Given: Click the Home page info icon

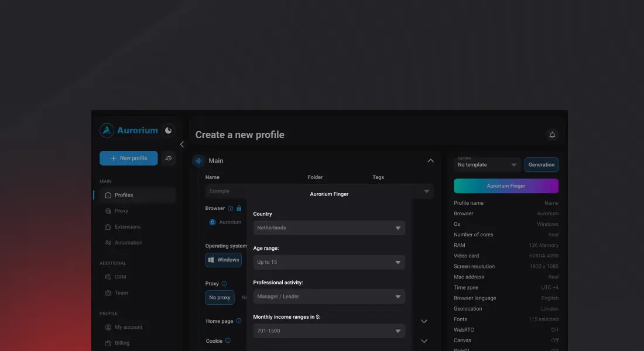Looking at the screenshot, I should [x=238, y=321].
